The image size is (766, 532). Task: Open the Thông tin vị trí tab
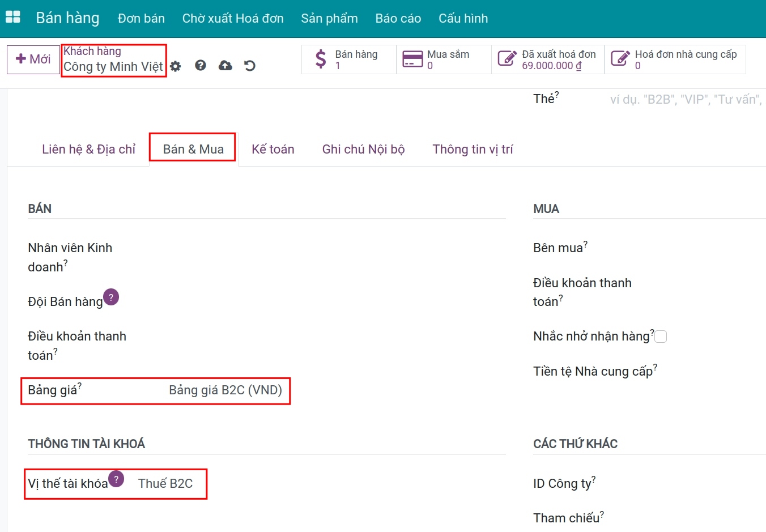click(473, 149)
